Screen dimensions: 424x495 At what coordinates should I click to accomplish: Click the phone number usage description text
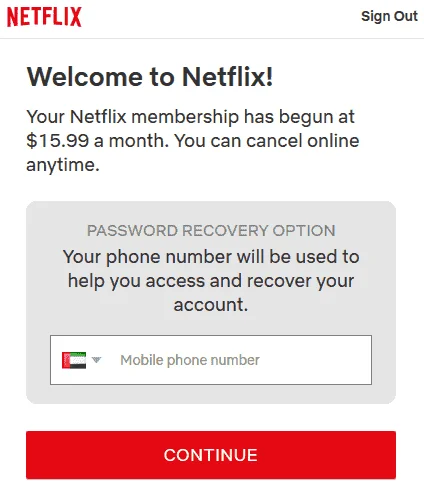coord(211,280)
